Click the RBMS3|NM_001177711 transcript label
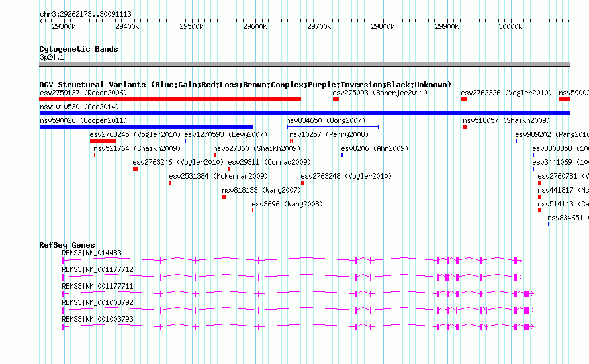 [98, 287]
